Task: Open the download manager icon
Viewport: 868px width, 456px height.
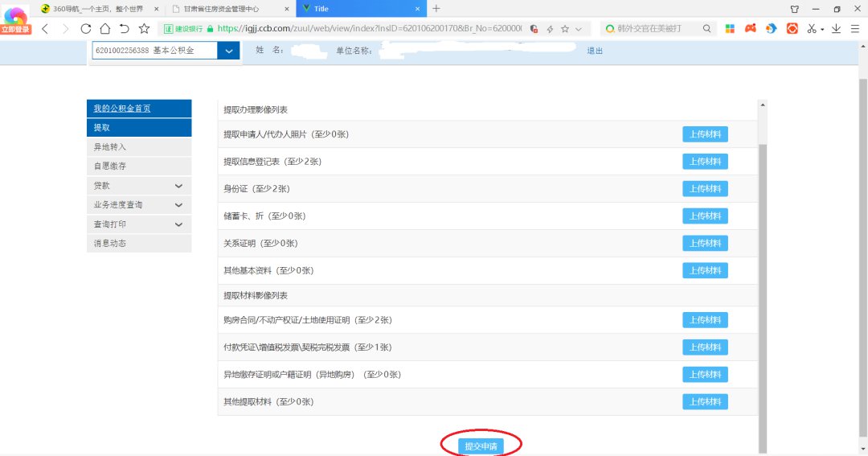Action: point(836,28)
